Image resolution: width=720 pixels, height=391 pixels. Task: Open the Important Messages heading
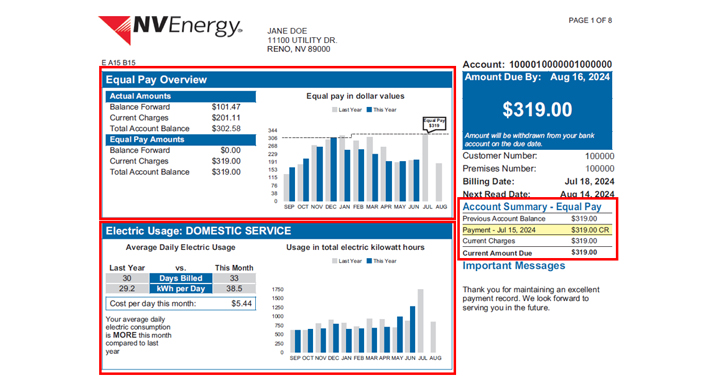(514, 266)
